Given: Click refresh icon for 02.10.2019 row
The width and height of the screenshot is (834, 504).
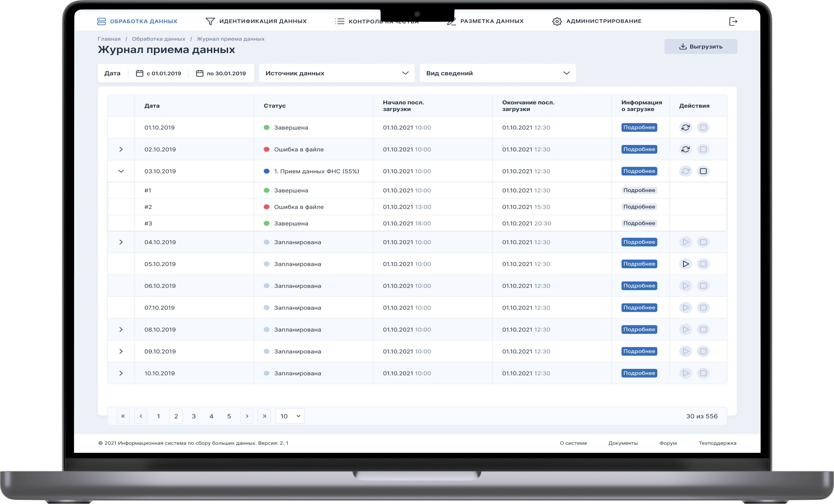Looking at the screenshot, I should 685,149.
